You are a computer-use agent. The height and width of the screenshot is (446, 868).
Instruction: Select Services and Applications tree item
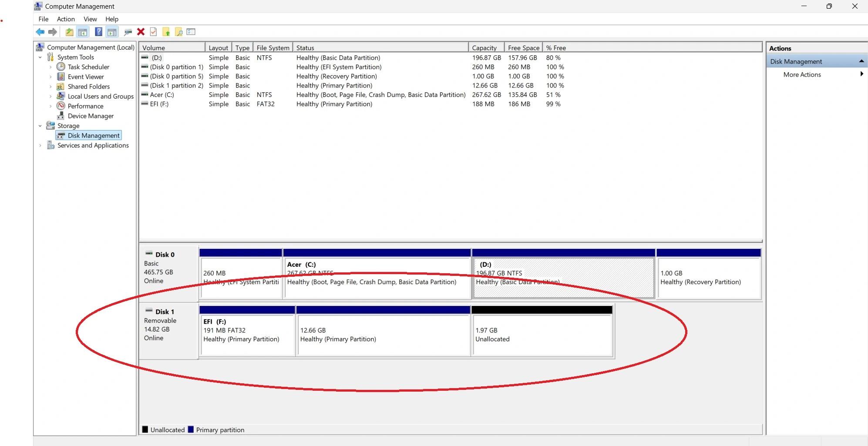(x=93, y=145)
